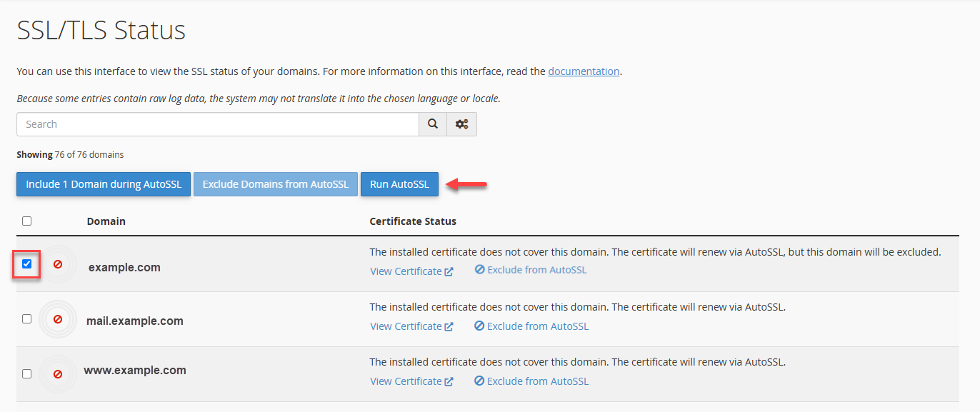This screenshot has width=980, height=412.
Task: Click the red certificate status icon for www.example.com
Action: tap(58, 373)
